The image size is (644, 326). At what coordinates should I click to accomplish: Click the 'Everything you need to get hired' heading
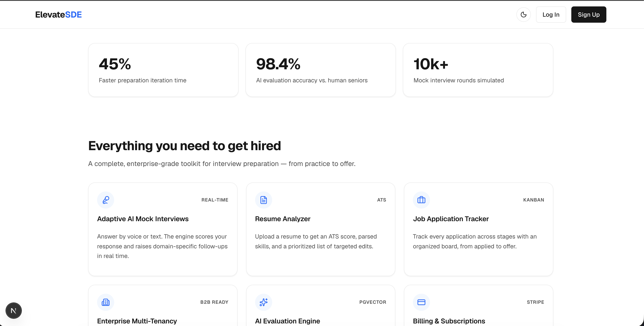(x=185, y=146)
